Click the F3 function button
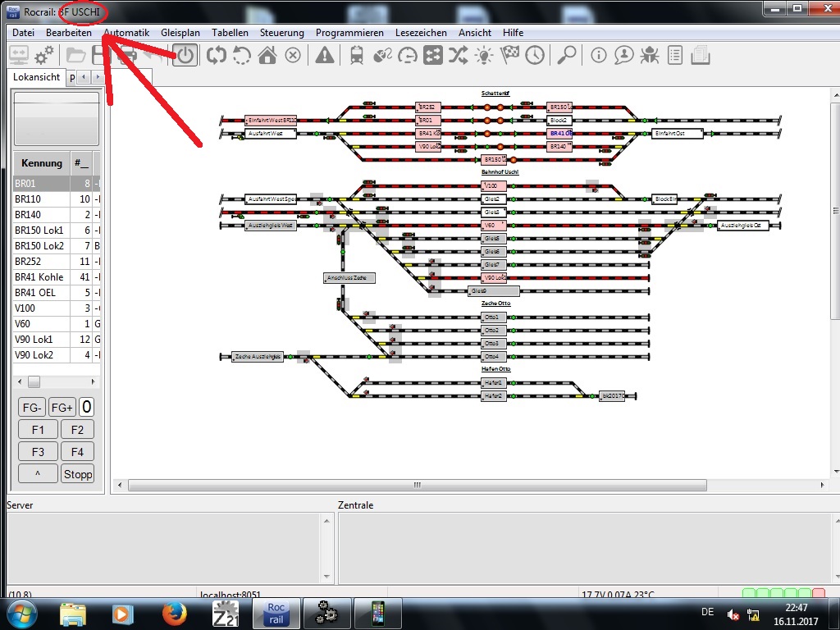Image resolution: width=840 pixels, height=630 pixels. coord(38,452)
